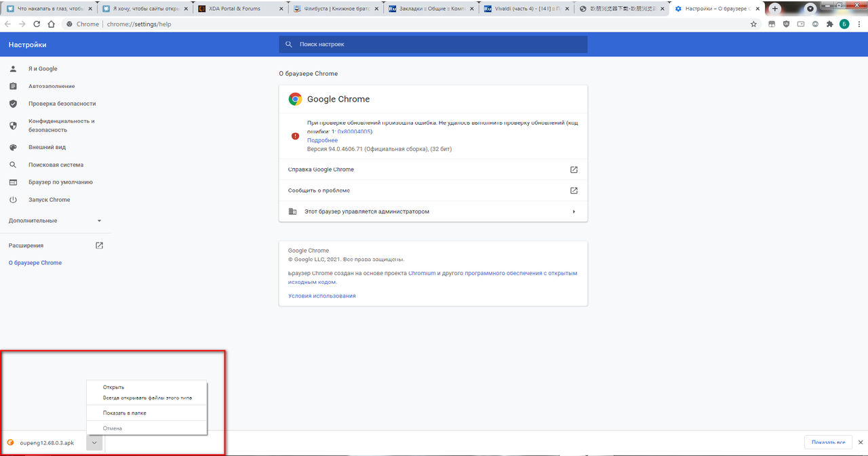The width and height of the screenshot is (868, 456).
Task: Open Автозаполнение settings section
Action: point(52,86)
